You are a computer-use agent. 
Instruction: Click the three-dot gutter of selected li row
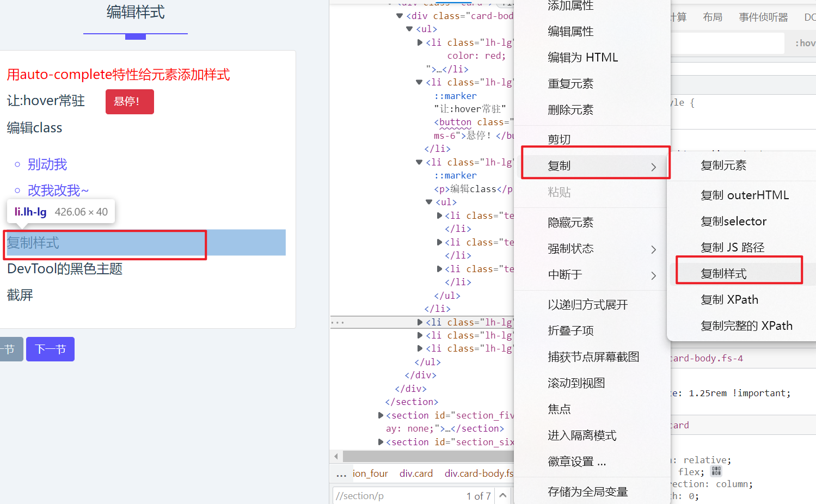338,323
